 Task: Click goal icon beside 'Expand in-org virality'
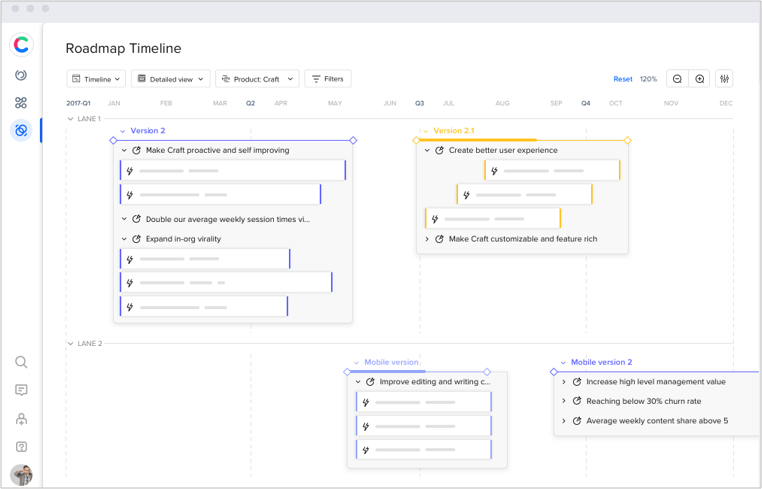(x=137, y=239)
